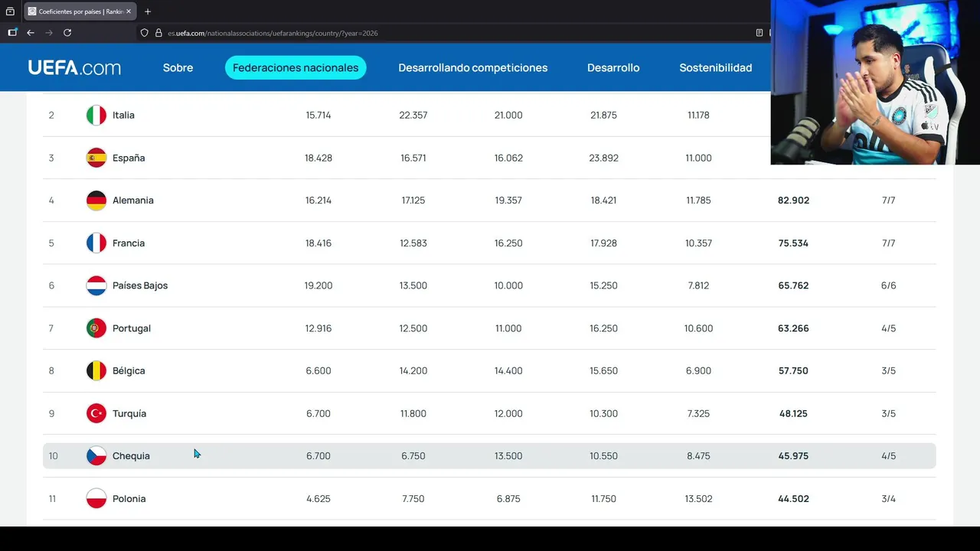This screenshot has width=980, height=551.
Task: Click Países Bajos coefficient 19.200
Action: [318, 285]
